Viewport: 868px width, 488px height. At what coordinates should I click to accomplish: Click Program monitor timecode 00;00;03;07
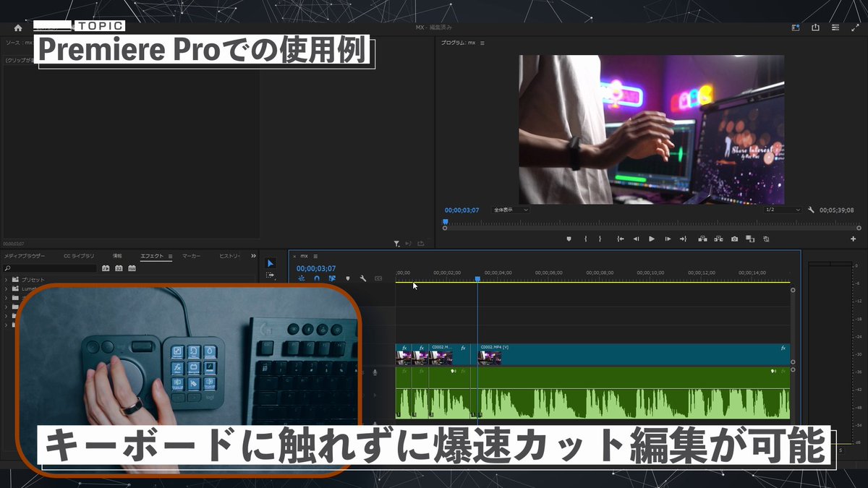point(461,210)
